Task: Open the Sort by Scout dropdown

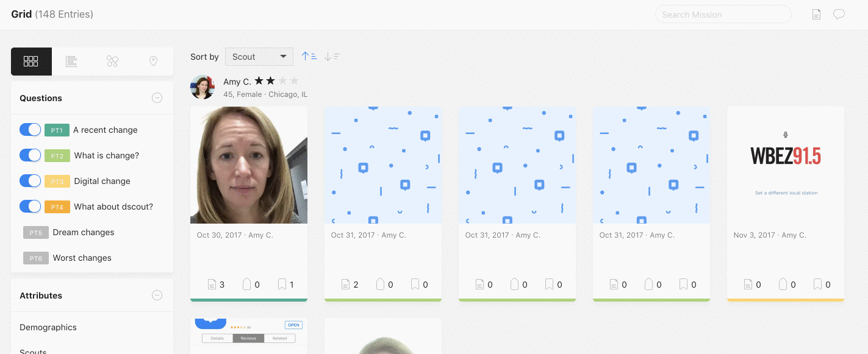Action: [x=259, y=57]
